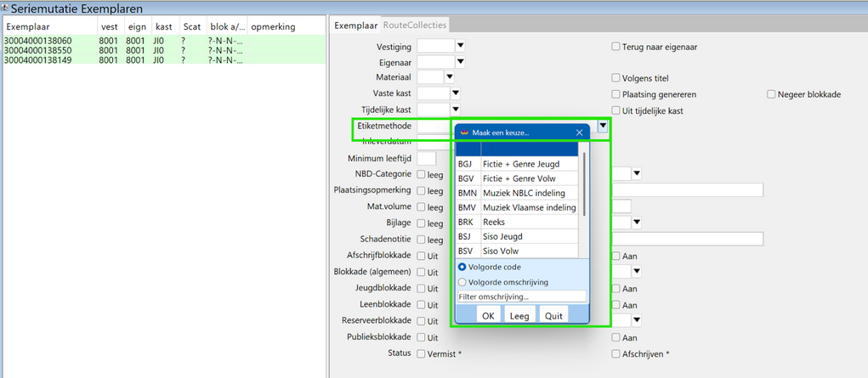Click the Quit button in popup
This screenshot has height=378, width=868.
pos(553,315)
